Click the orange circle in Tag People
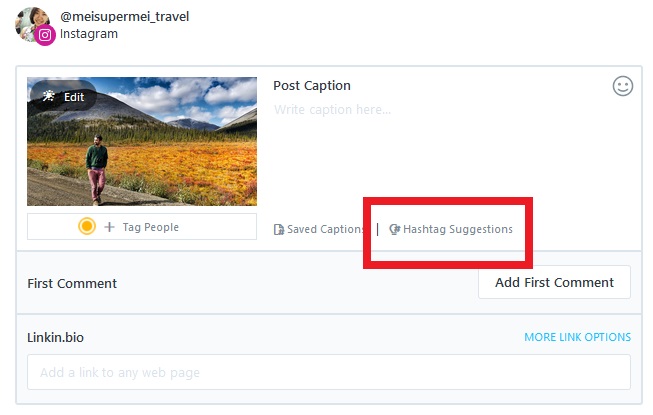 [x=87, y=226]
